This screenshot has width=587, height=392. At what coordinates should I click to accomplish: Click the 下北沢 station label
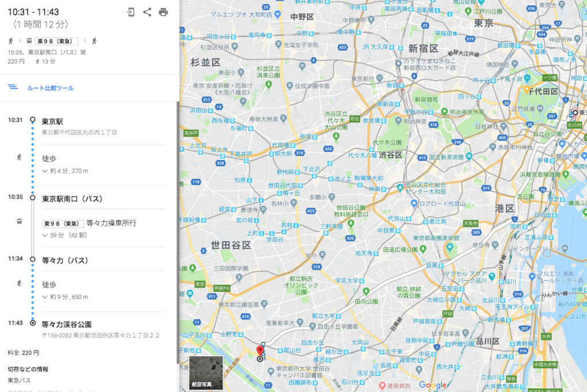311,169
